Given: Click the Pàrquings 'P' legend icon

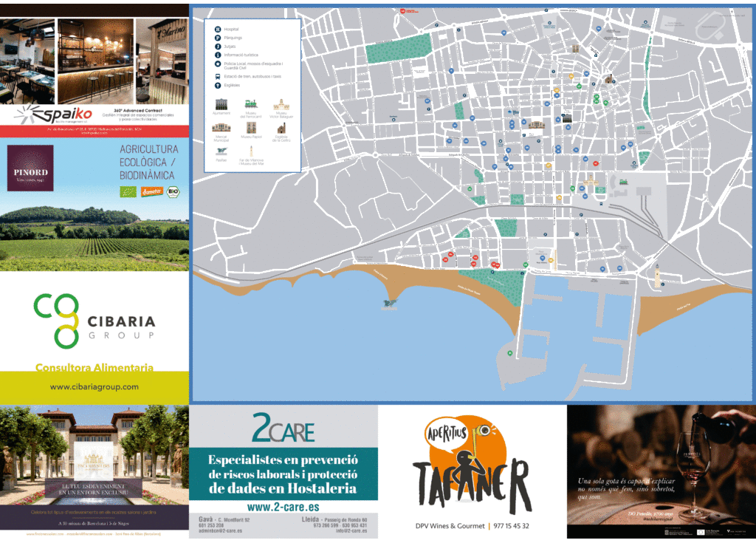Looking at the screenshot, I should click(x=218, y=38).
